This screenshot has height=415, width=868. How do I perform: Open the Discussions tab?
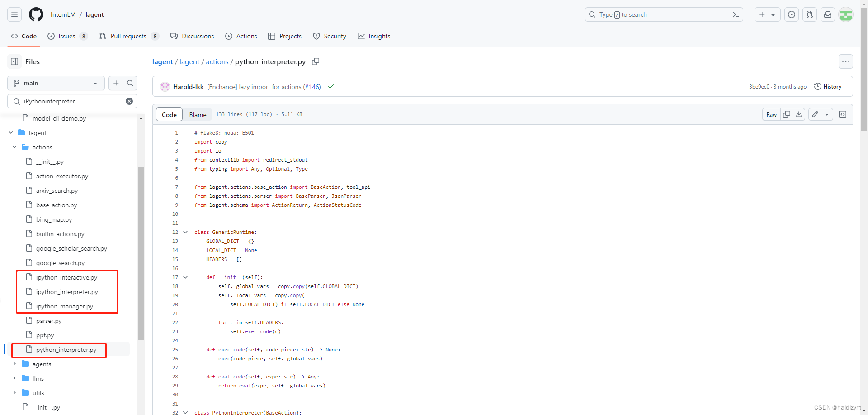pyautogui.click(x=192, y=36)
